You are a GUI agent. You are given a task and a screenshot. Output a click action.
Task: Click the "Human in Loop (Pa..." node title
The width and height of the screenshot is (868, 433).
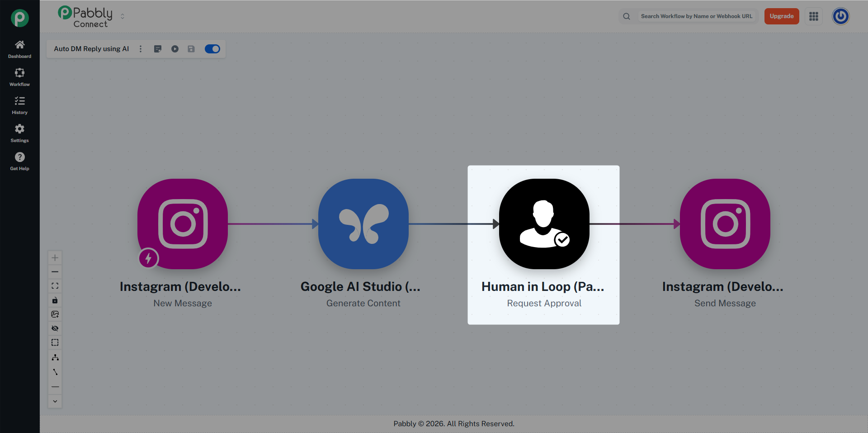(543, 287)
